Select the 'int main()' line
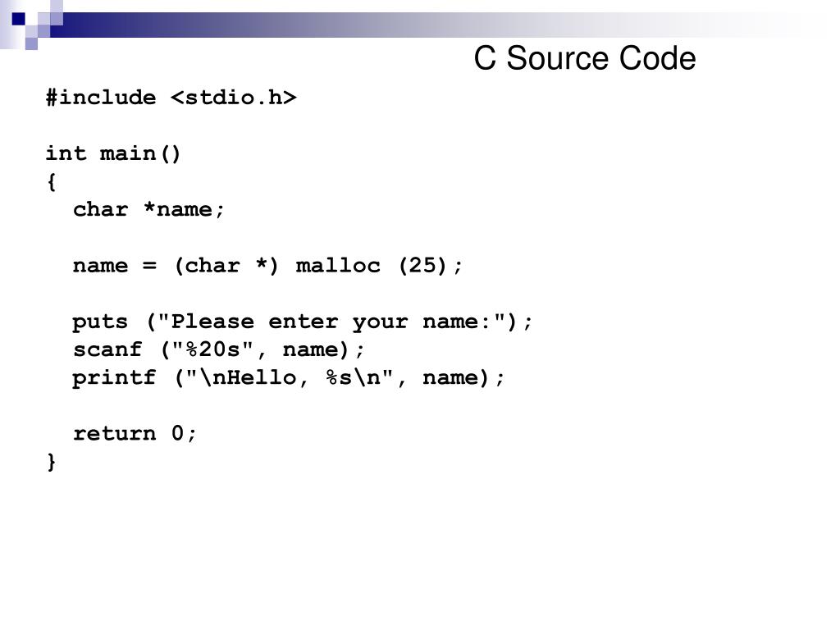 113,153
